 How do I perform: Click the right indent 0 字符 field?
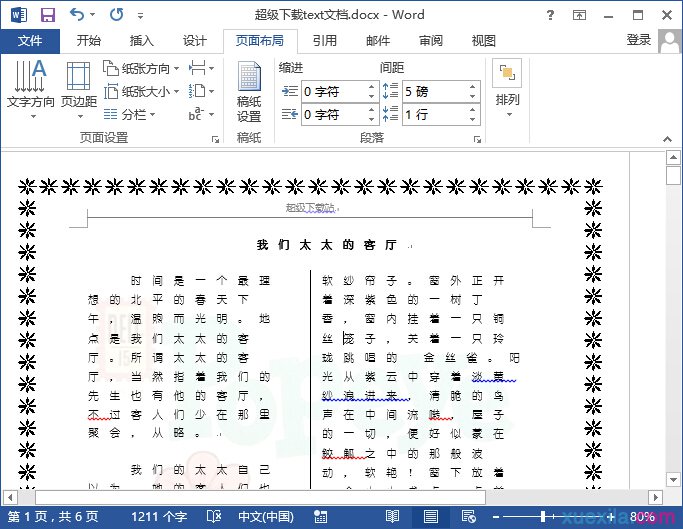coord(334,115)
